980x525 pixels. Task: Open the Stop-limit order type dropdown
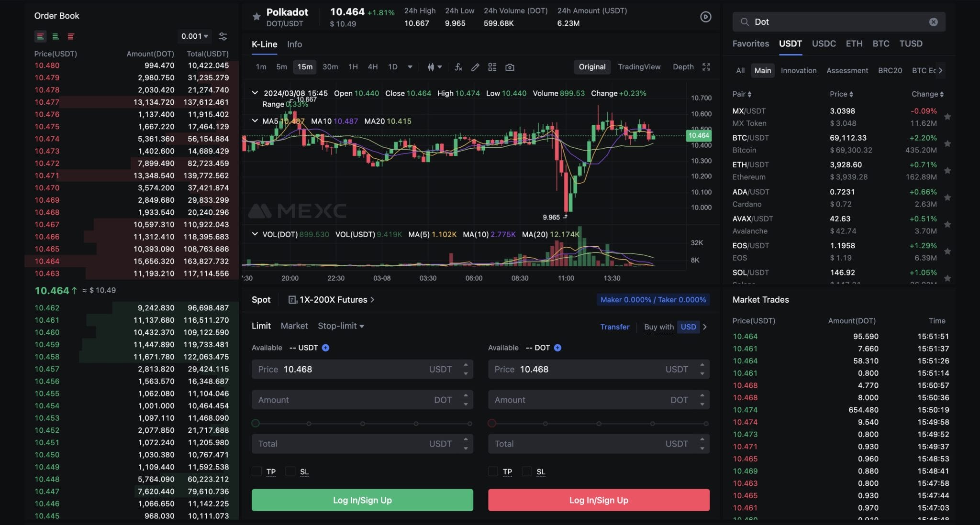[341, 326]
